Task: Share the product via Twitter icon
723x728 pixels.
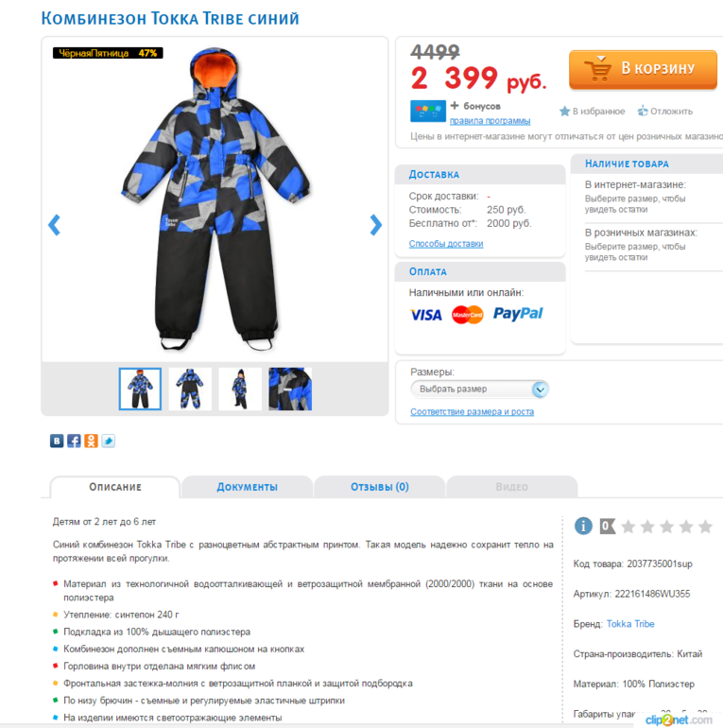Action: tap(108, 441)
